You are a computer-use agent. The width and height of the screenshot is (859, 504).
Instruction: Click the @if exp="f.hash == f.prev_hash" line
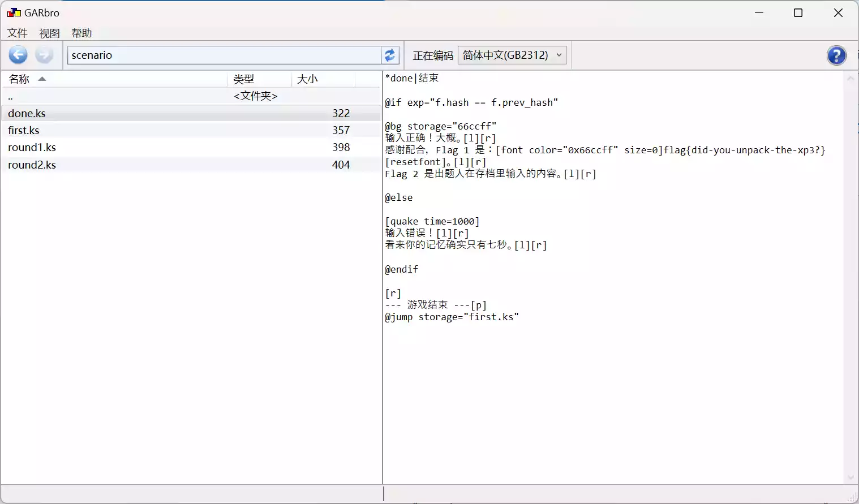coord(471,102)
